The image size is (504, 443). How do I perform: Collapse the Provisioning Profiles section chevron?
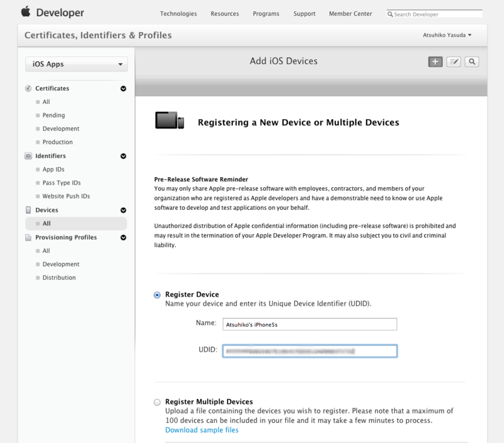coord(123,237)
